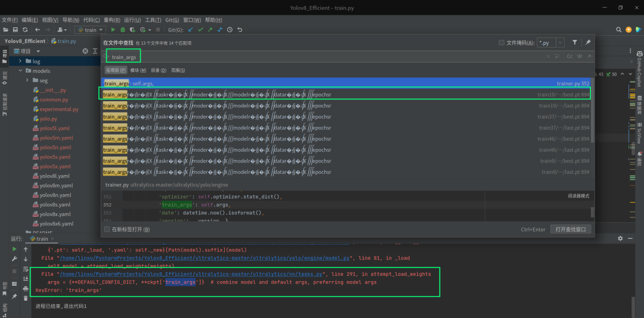Click the orange IDE update icon

(628, 30)
